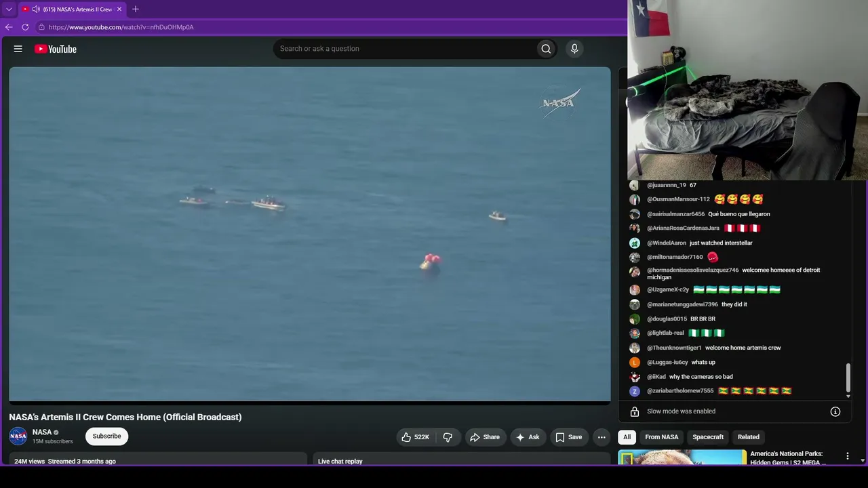Open @UzgameX-c2y chat avatar
This screenshot has height=488, width=868.
635,290
